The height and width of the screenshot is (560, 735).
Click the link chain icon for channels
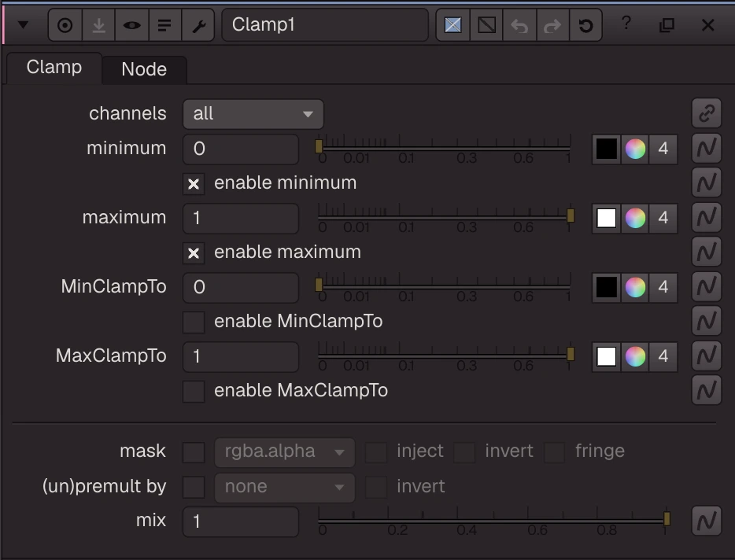pyautogui.click(x=707, y=113)
